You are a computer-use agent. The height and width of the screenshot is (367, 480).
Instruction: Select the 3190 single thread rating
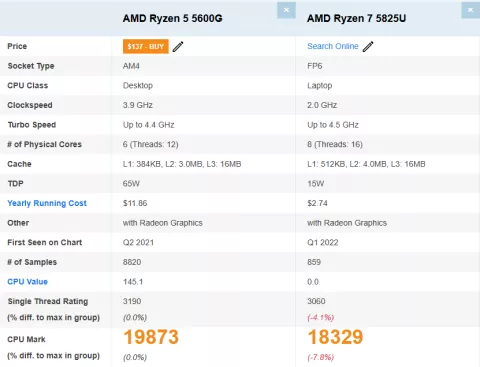132,301
